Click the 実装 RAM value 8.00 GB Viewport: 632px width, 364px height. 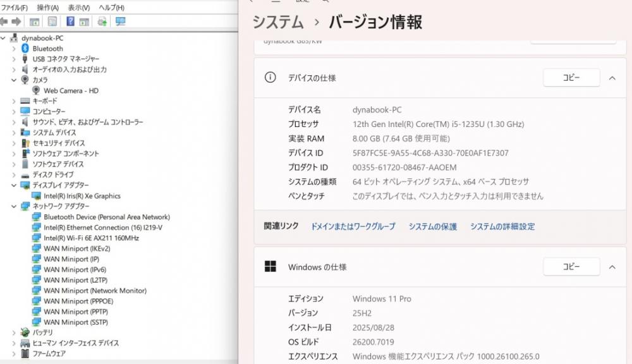401,138
